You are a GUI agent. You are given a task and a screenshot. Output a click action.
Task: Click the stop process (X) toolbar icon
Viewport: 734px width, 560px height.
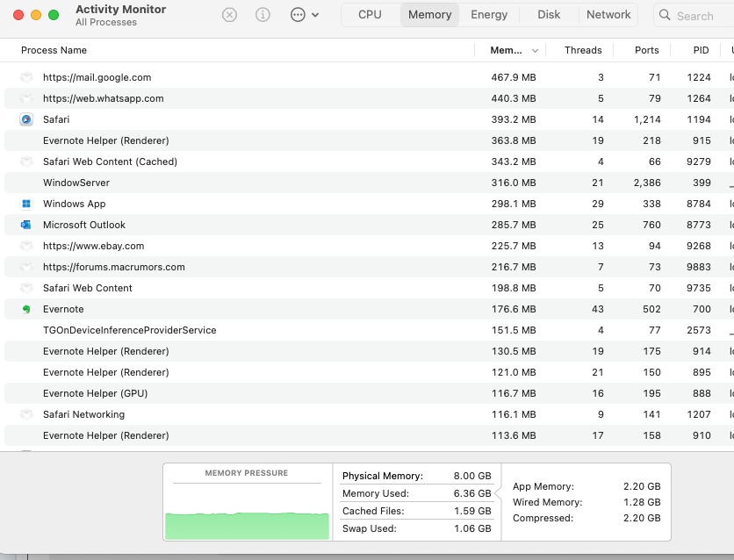(229, 15)
